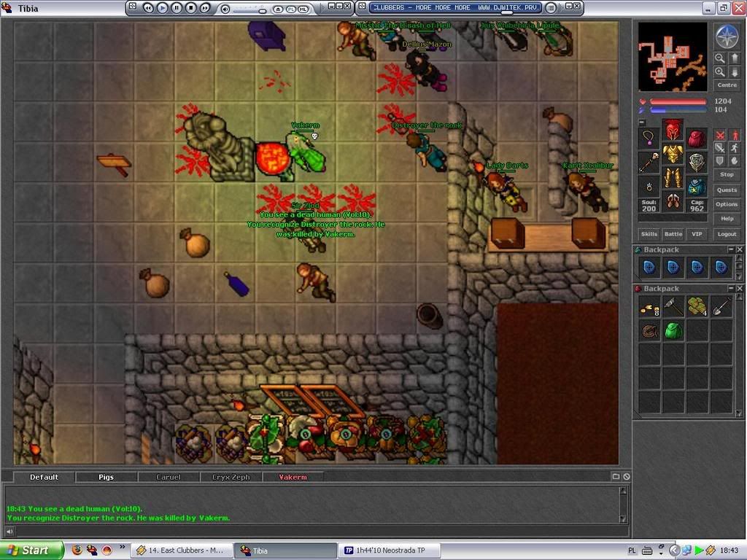Switch to the Default chat tab
This screenshot has height=560, width=747.
pyautogui.click(x=44, y=477)
